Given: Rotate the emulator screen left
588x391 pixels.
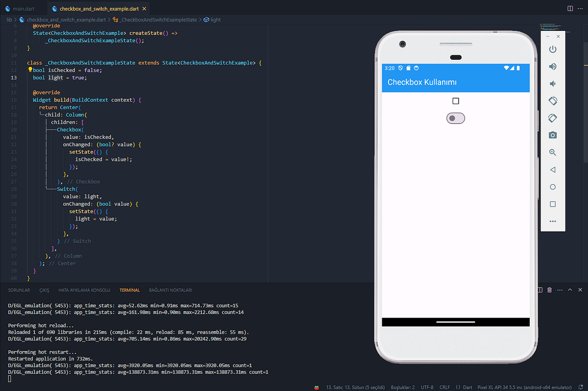Looking at the screenshot, I should [x=553, y=100].
